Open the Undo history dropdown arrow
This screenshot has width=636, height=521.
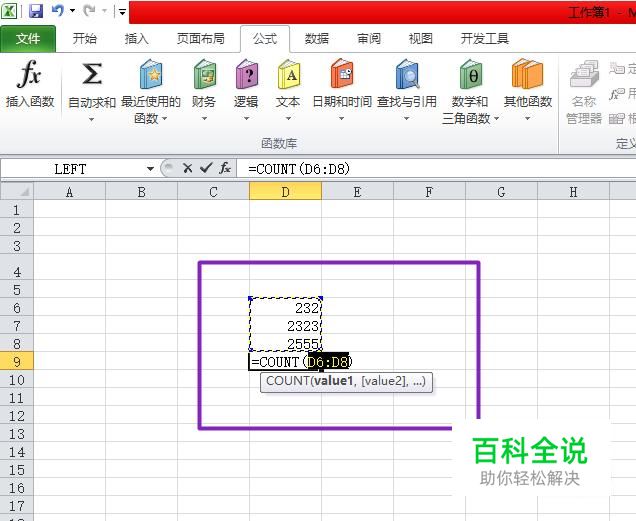(73, 11)
